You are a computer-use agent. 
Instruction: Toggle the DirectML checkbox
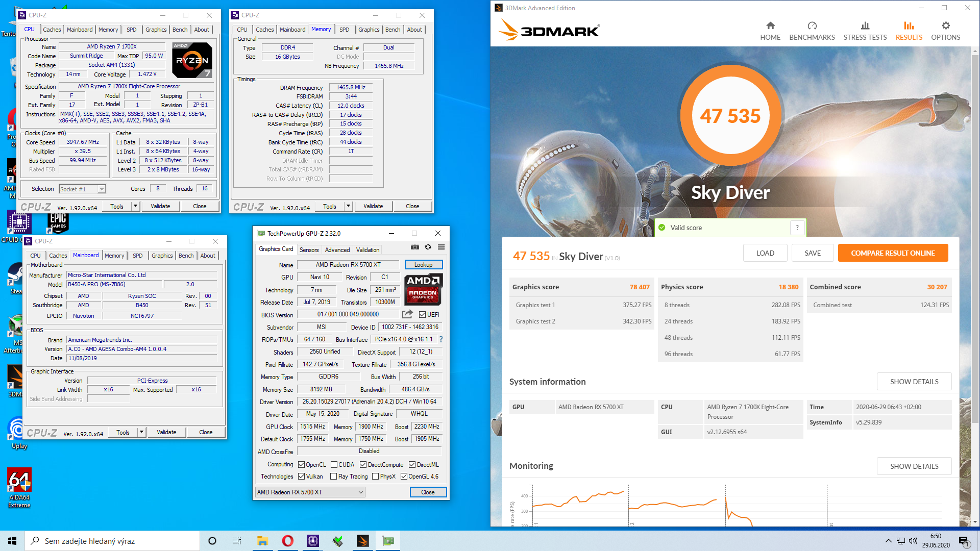pos(412,465)
